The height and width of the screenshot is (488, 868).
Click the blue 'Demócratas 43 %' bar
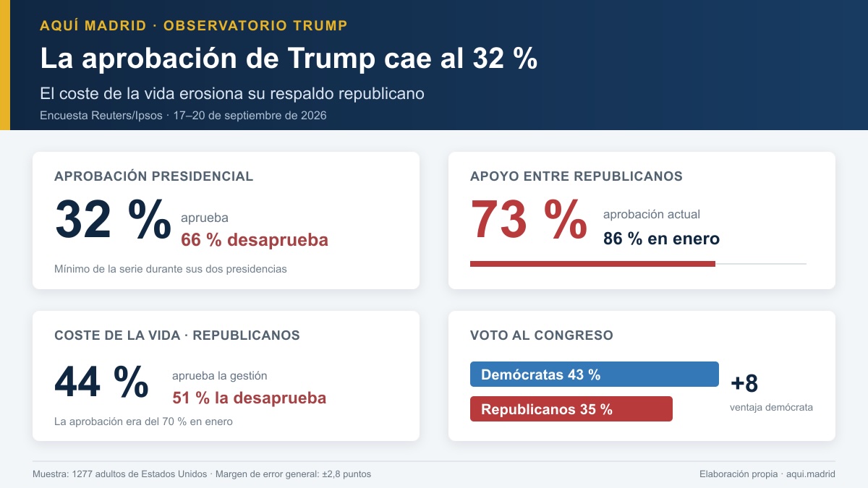pos(595,374)
